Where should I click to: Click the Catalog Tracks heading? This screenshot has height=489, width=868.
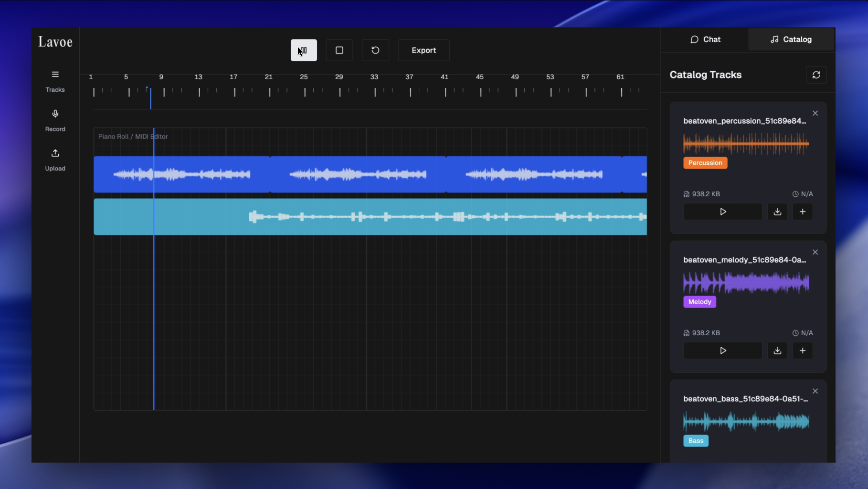[x=705, y=74]
